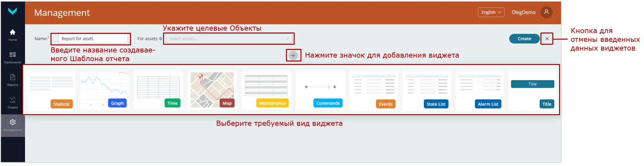Image resolution: width=644 pixels, height=166 pixels.
Task: Click the plus icon to add widget
Action: point(293,55)
